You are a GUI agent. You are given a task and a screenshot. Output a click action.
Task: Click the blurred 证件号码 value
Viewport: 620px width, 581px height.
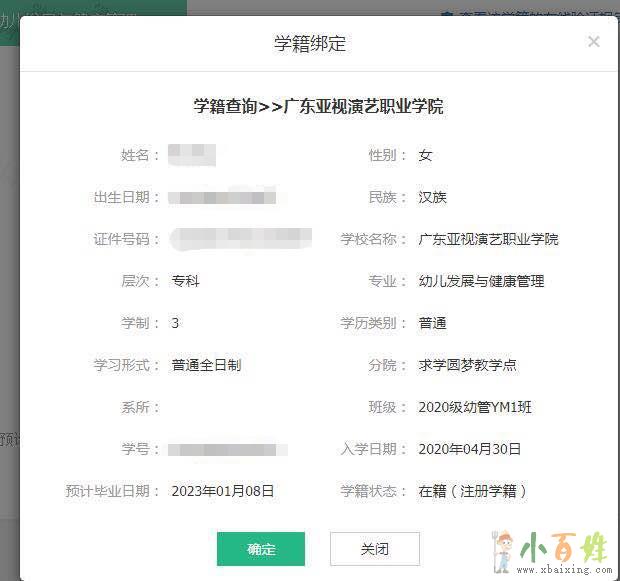(240, 239)
